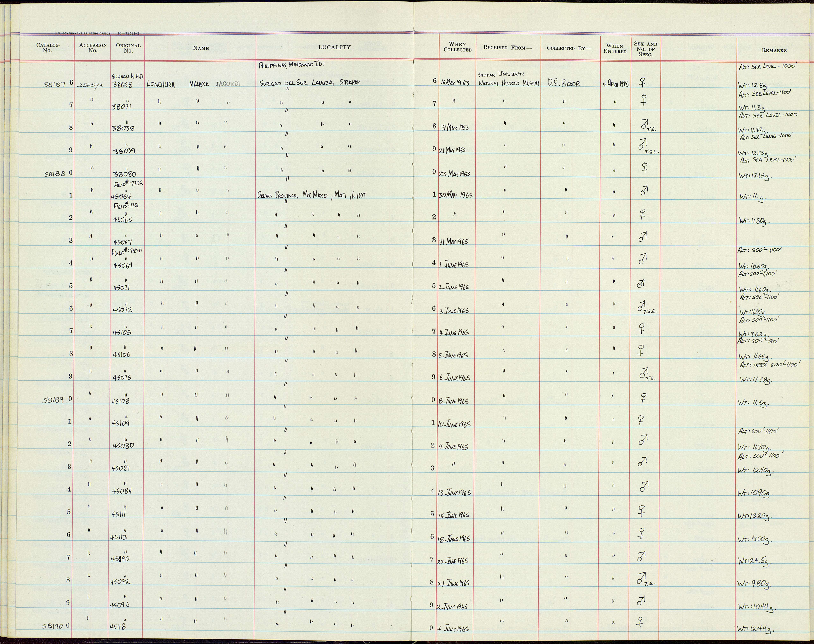The width and height of the screenshot is (814, 644).
Task: Click collector name 'D.S. Rabor'
Action: click(x=564, y=83)
